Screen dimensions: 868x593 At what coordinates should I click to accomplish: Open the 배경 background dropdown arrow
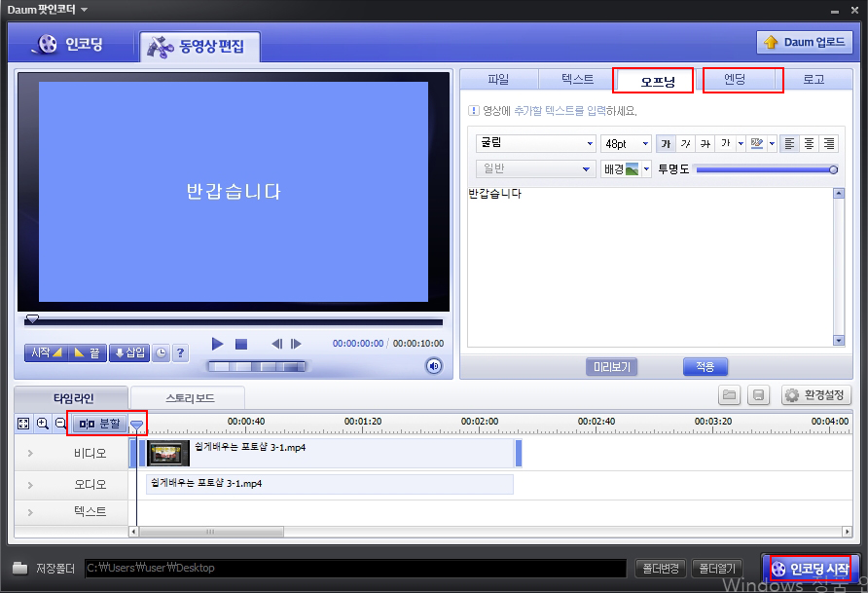646,168
